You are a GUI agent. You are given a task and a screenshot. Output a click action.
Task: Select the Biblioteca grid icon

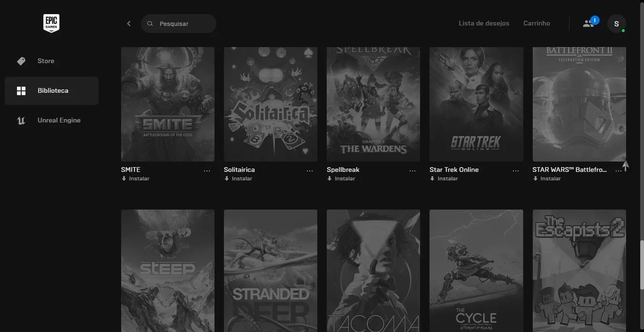coord(21,91)
